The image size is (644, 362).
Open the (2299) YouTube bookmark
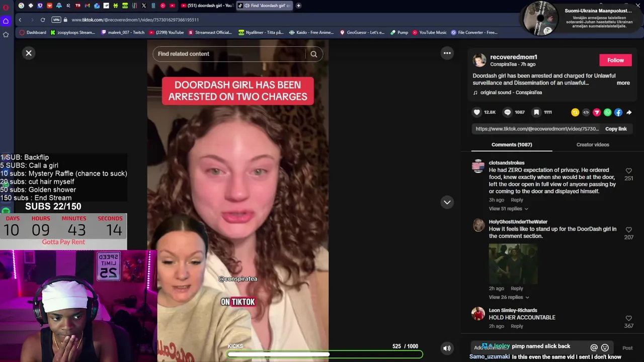166,33
